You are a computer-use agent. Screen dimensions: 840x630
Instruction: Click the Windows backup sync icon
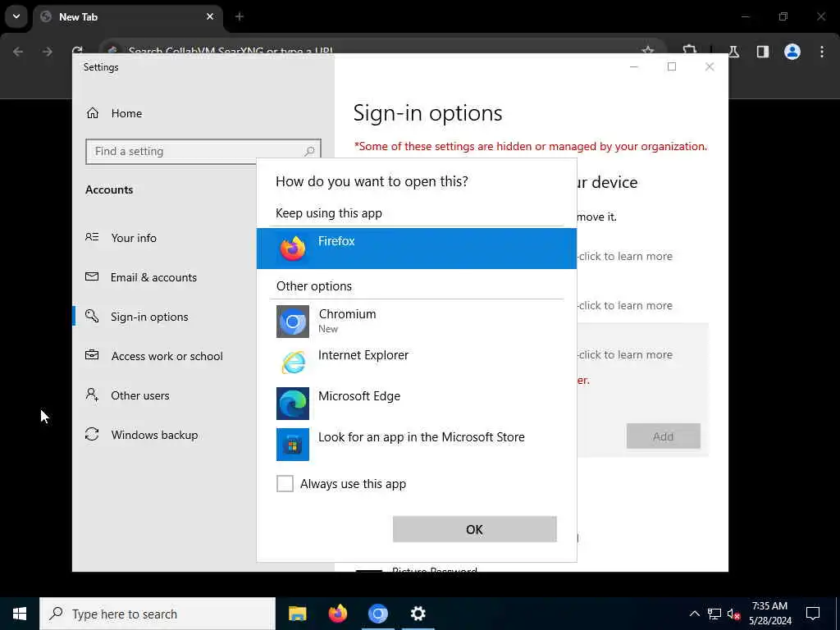[x=92, y=435]
